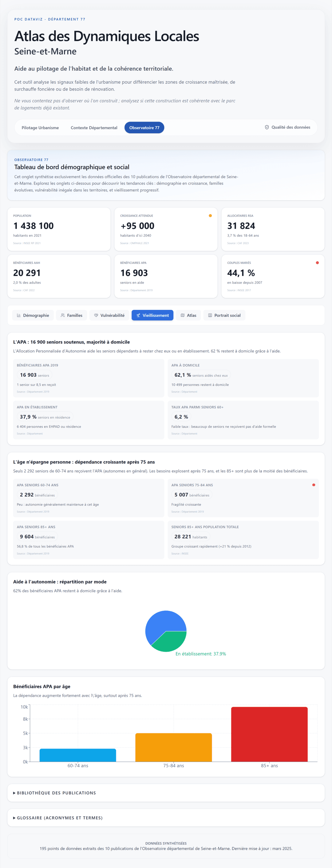
Task: Click the Allocataires RSA 31 824 card
Action: 273,229
